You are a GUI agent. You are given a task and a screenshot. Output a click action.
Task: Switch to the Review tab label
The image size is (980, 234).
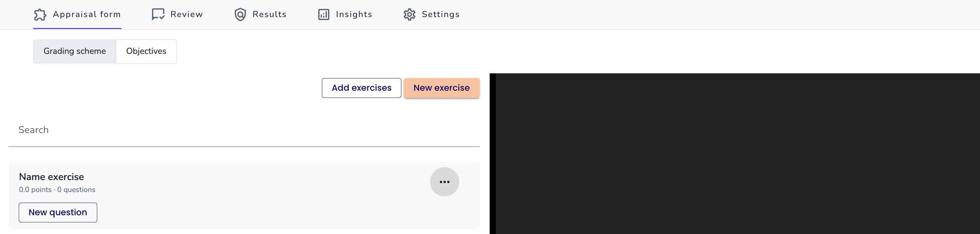[x=187, y=14]
